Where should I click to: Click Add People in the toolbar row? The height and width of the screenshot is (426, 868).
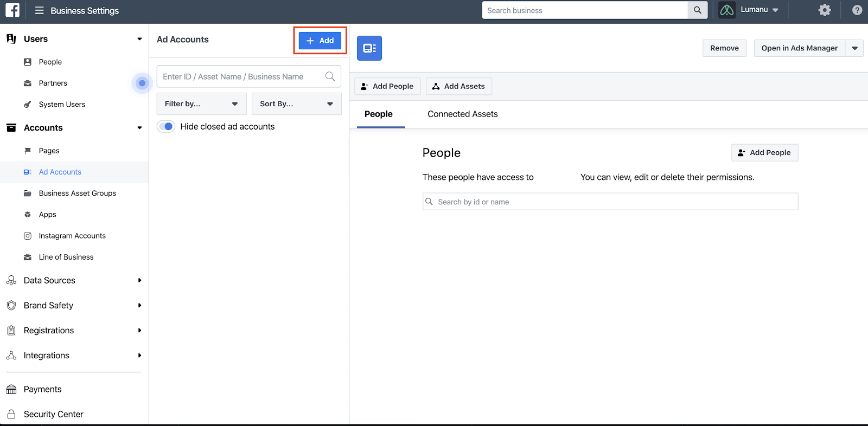pos(387,86)
